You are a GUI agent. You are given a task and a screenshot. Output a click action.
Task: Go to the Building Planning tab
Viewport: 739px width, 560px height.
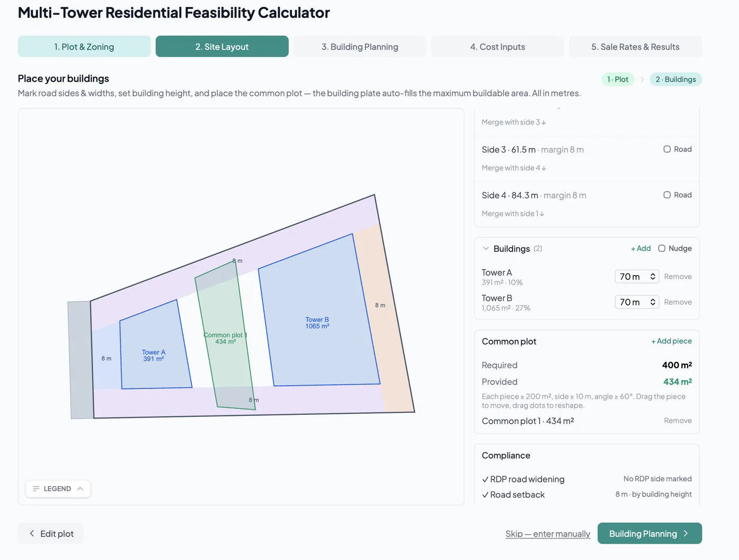[x=360, y=46]
